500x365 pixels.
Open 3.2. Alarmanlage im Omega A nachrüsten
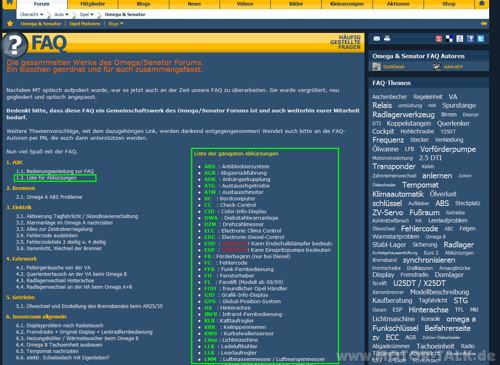pyautogui.click(x=64, y=223)
